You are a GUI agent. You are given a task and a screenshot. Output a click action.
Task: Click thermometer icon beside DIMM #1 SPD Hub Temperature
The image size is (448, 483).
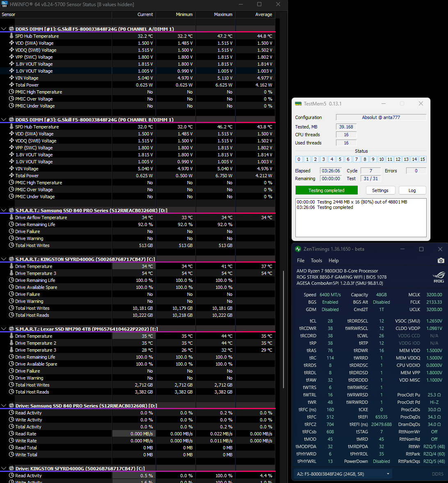[x=11, y=36]
